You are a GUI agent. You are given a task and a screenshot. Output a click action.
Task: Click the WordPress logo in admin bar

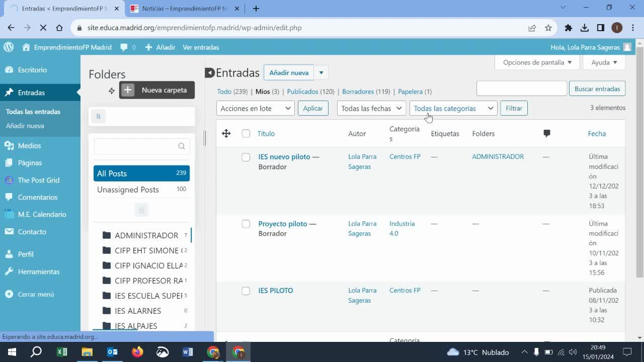(x=9, y=47)
